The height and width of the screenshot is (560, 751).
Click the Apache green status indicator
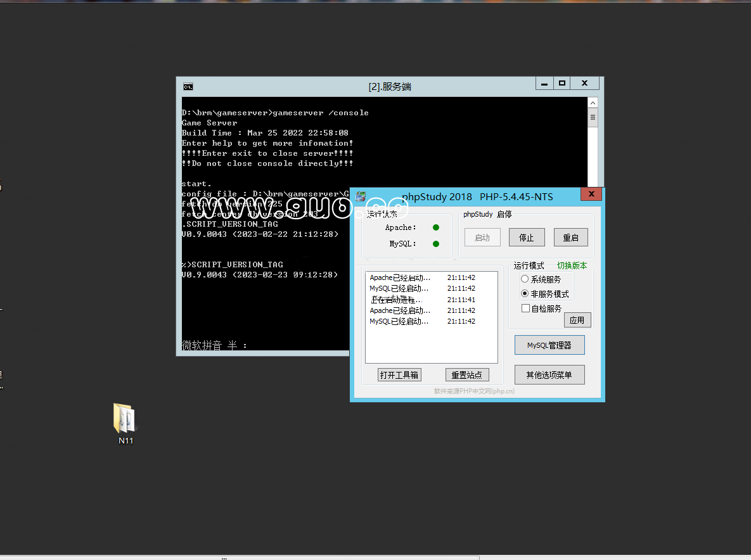pyautogui.click(x=436, y=227)
